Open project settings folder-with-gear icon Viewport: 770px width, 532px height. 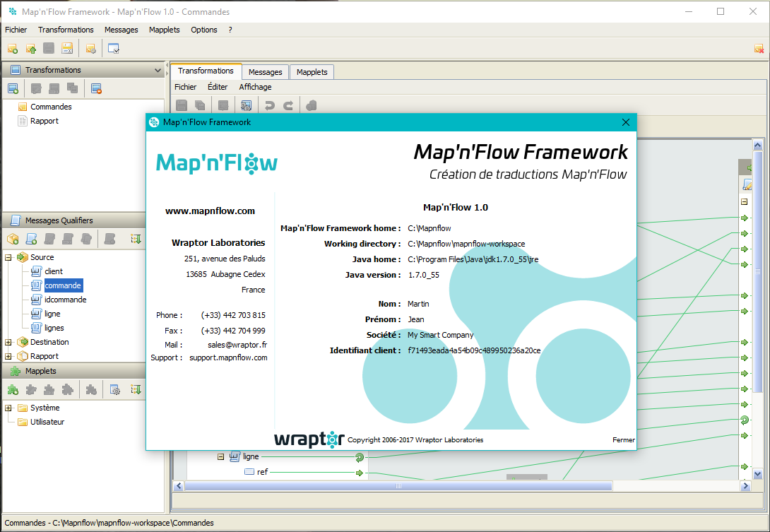(x=91, y=49)
